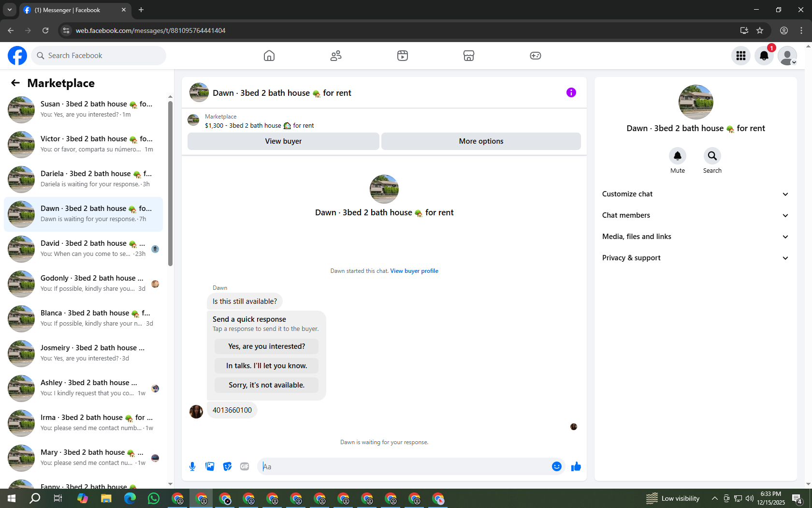Send quick reply In talks. I'll let you know.
812x508 pixels.
coord(266,366)
